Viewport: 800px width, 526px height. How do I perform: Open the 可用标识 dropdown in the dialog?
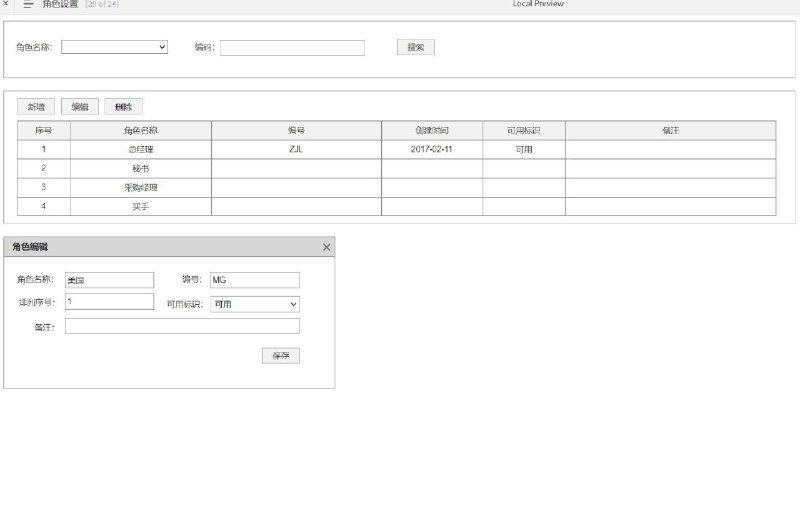[x=255, y=304]
